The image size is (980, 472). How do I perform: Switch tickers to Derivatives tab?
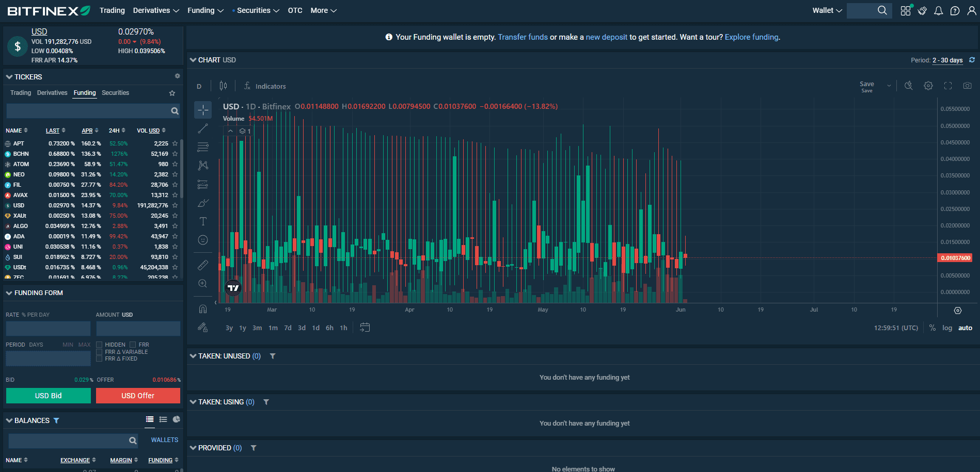pos(52,93)
